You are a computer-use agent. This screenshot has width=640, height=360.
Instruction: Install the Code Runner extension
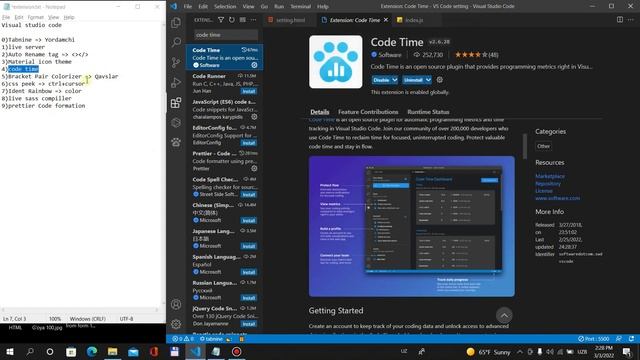tap(249, 91)
